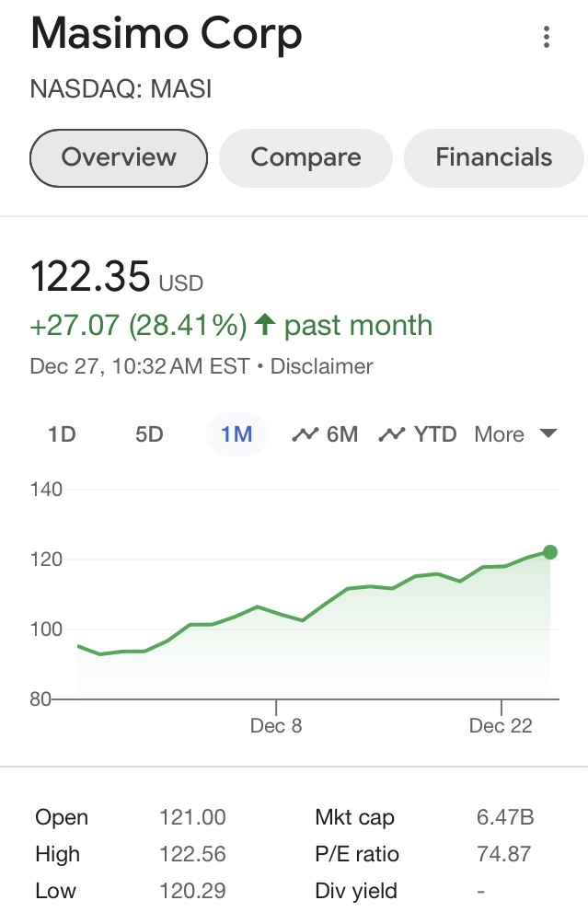Select the 1M time range
588x912 pixels.
tap(236, 434)
